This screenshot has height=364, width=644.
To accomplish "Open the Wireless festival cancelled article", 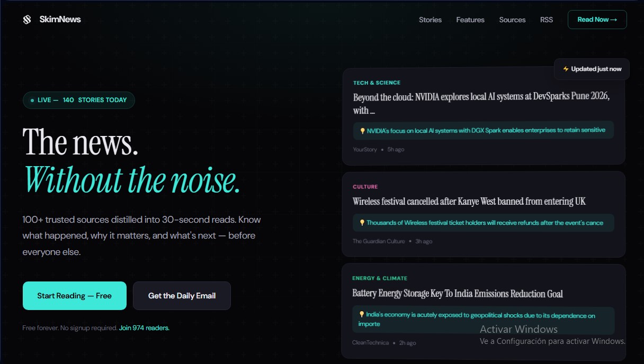I will coord(469,202).
